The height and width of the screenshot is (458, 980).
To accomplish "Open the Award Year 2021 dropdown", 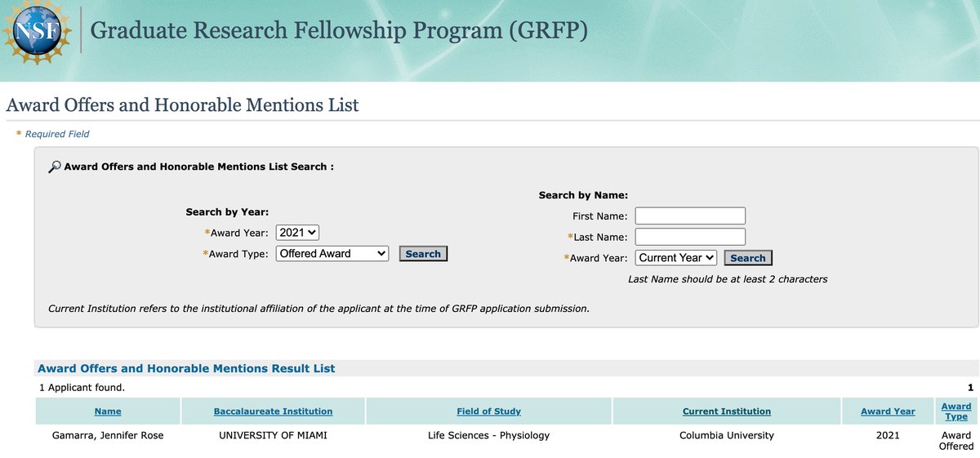I will tap(298, 233).
